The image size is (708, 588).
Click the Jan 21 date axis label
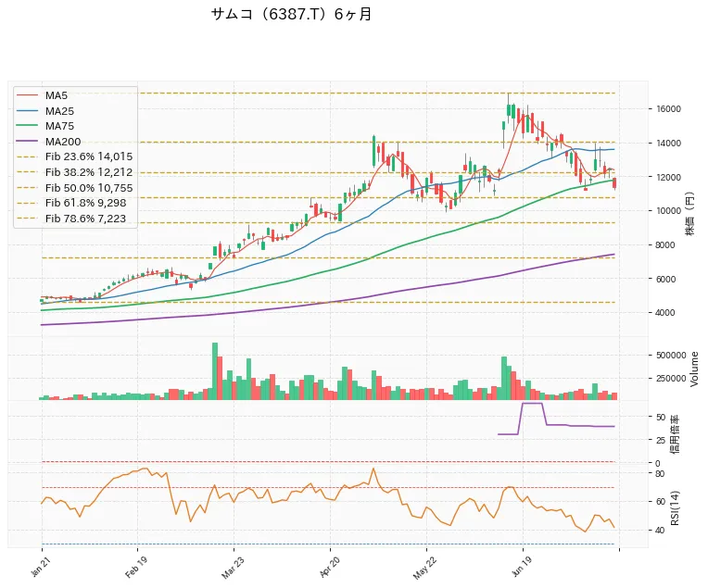coord(40,569)
